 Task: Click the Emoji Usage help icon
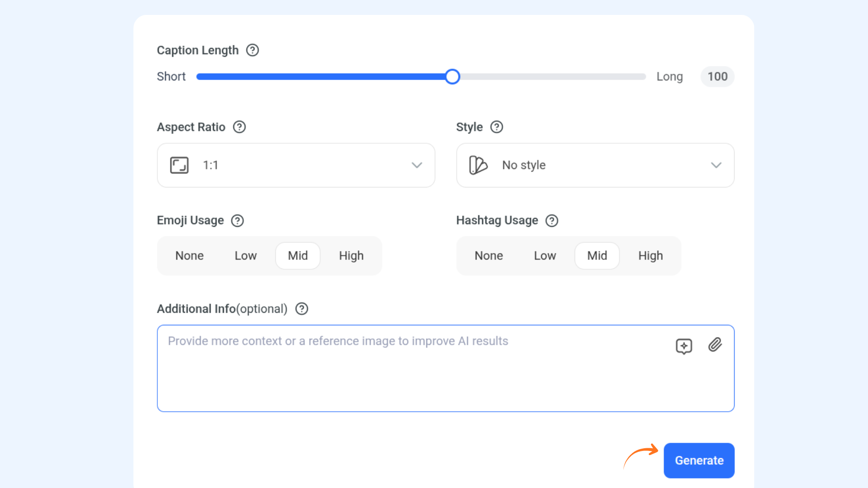coord(237,221)
